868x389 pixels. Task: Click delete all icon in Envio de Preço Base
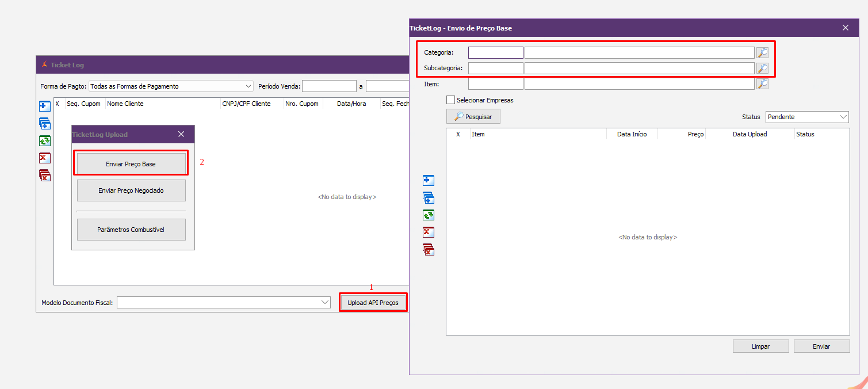click(429, 250)
